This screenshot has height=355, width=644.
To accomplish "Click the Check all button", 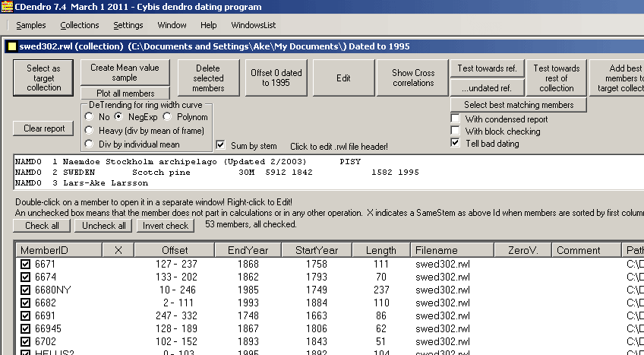I will click(x=42, y=226).
